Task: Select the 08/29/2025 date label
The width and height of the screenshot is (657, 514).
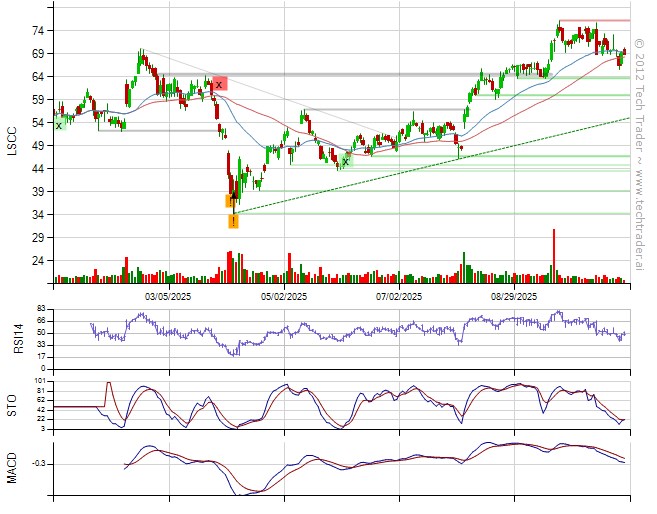Action: 514,297
